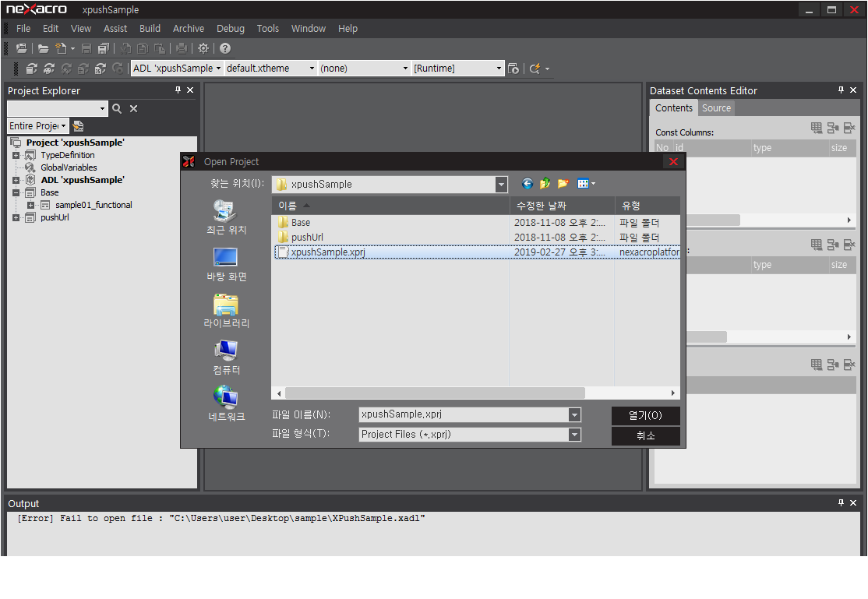This screenshot has height=599, width=868.
Task: Click the 취소 cancel button
Action: pos(645,435)
